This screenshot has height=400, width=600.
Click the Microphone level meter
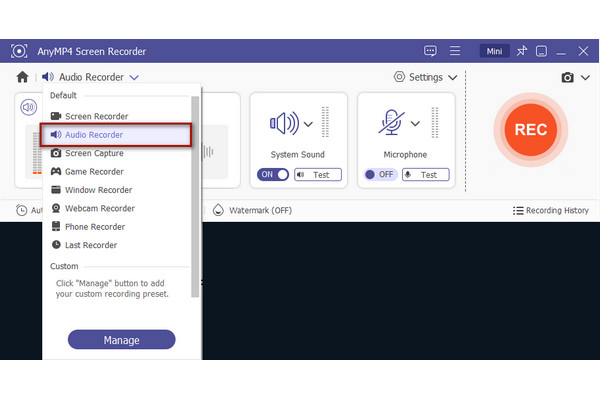tap(435, 122)
